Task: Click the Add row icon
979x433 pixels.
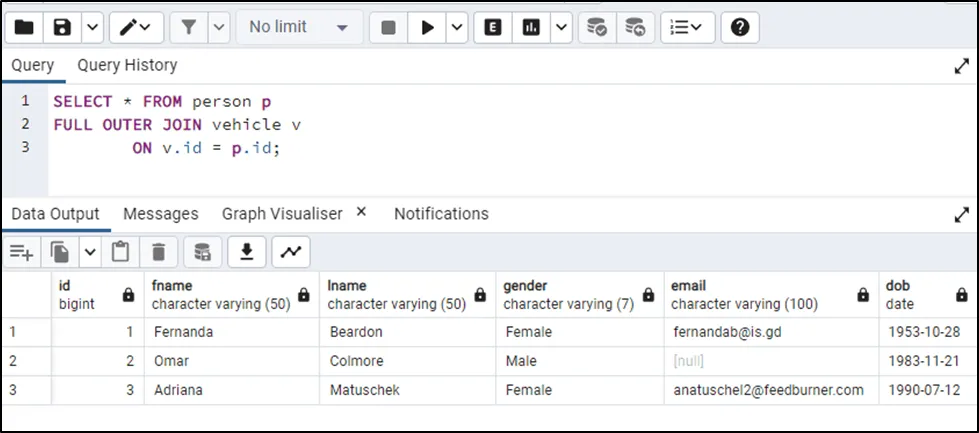Action: 22,252
